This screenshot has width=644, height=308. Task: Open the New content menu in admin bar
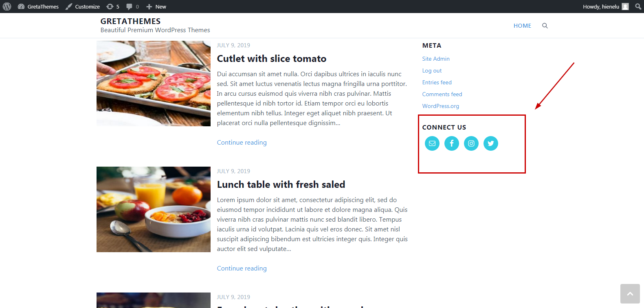tap(155, 6)
